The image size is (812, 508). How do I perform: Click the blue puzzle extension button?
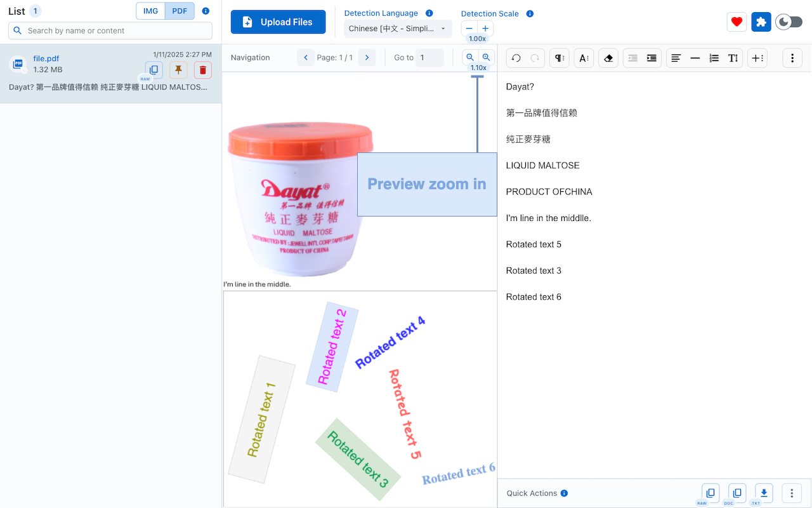761,22
